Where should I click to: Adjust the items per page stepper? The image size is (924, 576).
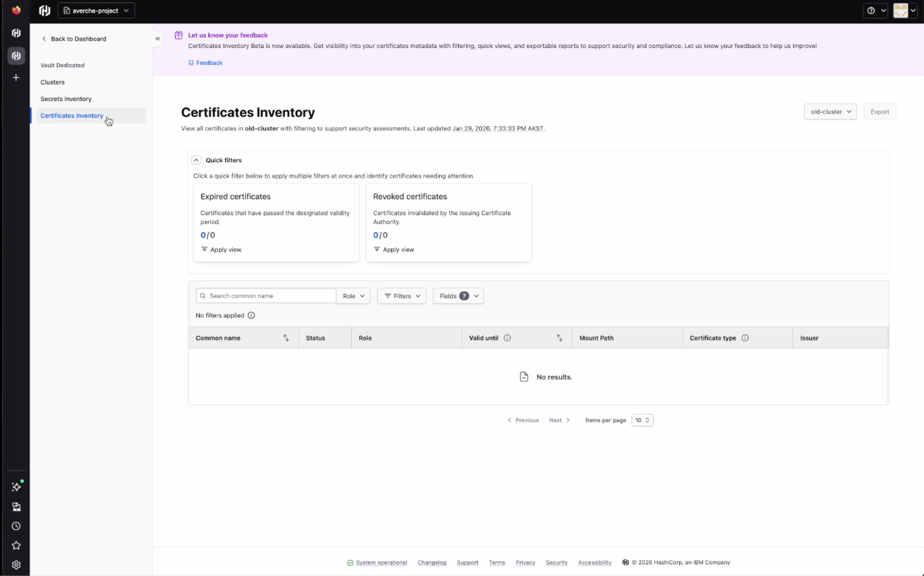pos(642,420)
